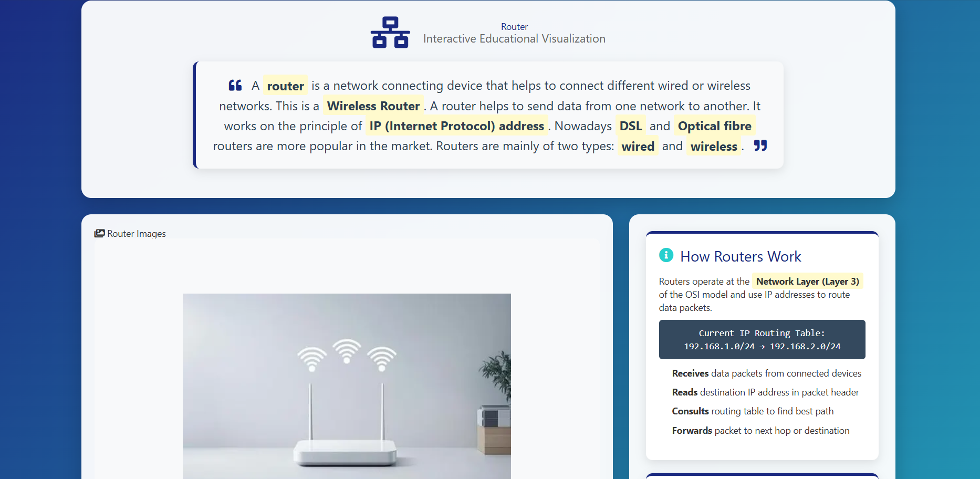Click the closing quote mark icon
The image size is (980, 479).
coord(760,145)
